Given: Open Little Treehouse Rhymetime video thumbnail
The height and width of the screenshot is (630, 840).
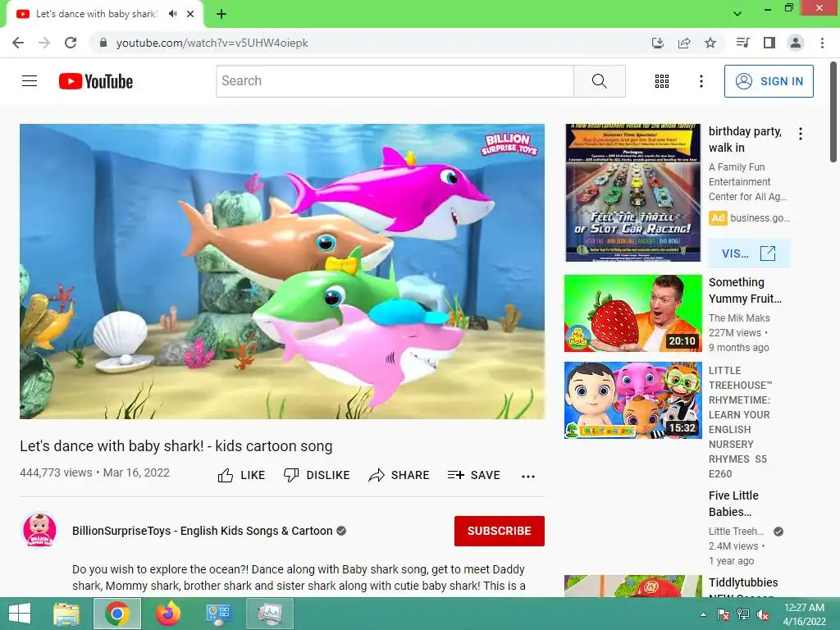Looking at the screenshot, I should click(x=632, y=400).
